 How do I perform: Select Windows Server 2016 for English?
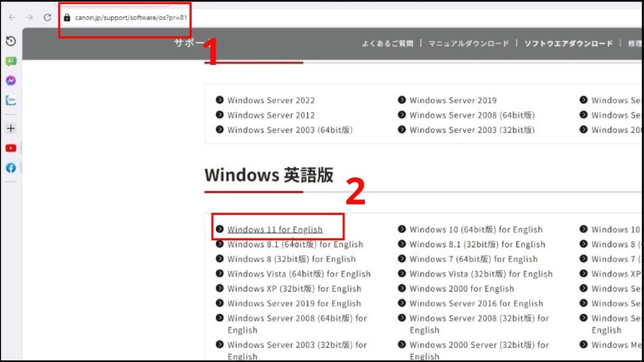click(x=476, y=304)
